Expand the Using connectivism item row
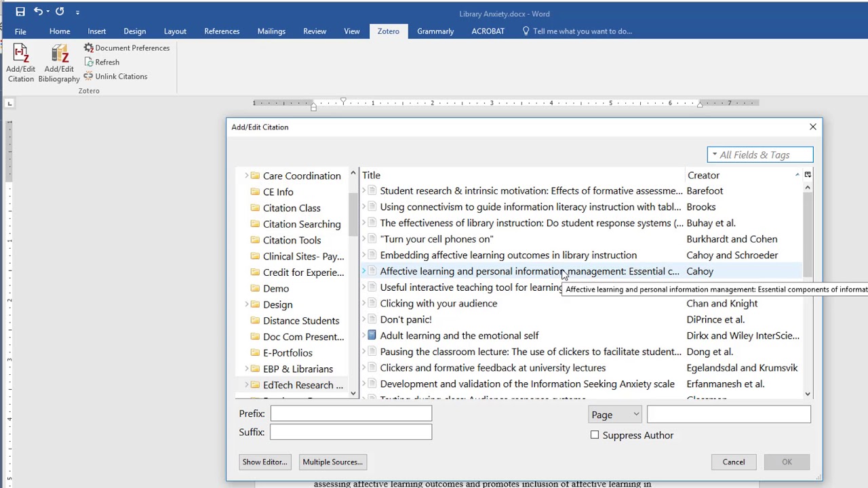This screenshot has height=488, width=868. click(364, 207)
